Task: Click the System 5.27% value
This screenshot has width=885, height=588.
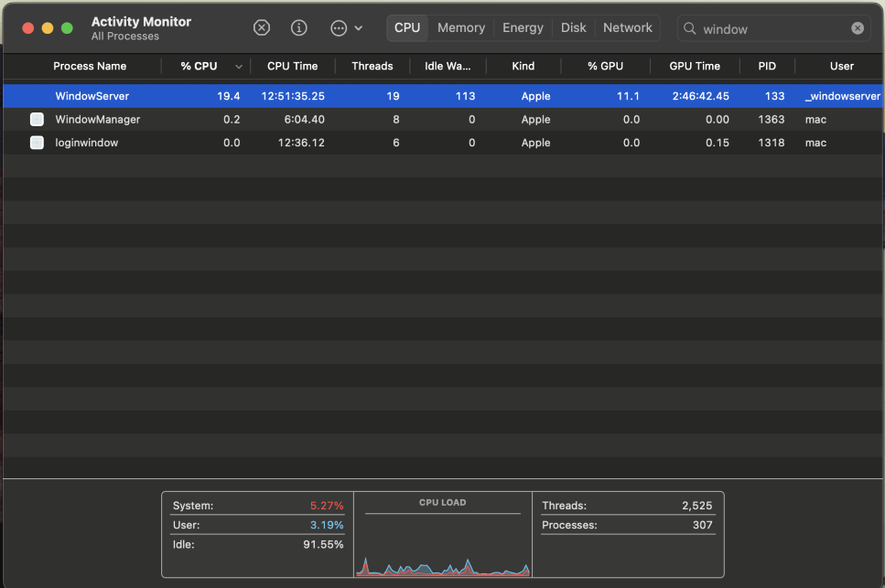Action: pyautogui.click(x=326, y=506)
